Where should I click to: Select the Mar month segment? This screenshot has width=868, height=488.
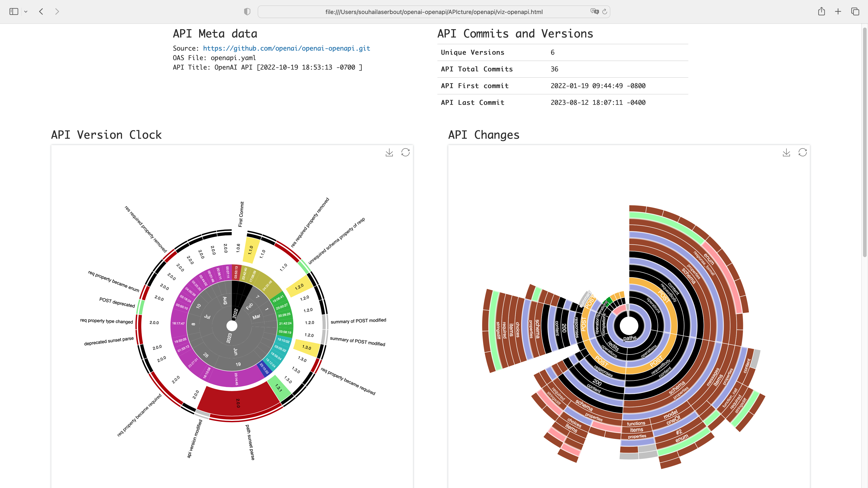click(x=256, y=317)
